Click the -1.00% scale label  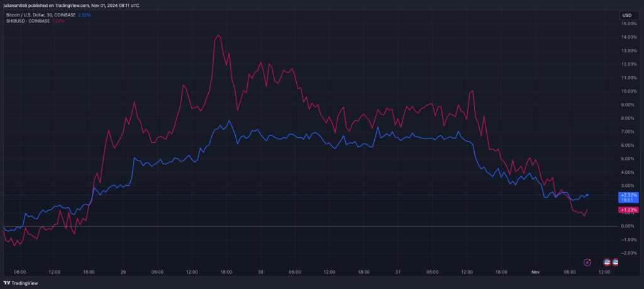[630, 240]
